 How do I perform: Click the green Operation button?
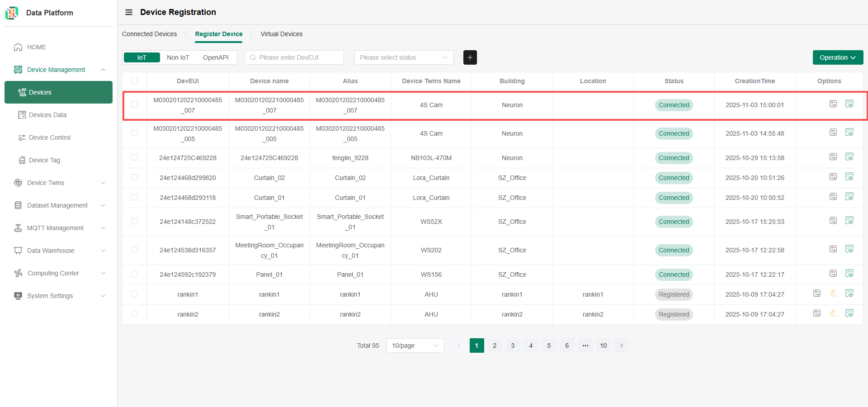pyautogui.click(x=837, y=57)
